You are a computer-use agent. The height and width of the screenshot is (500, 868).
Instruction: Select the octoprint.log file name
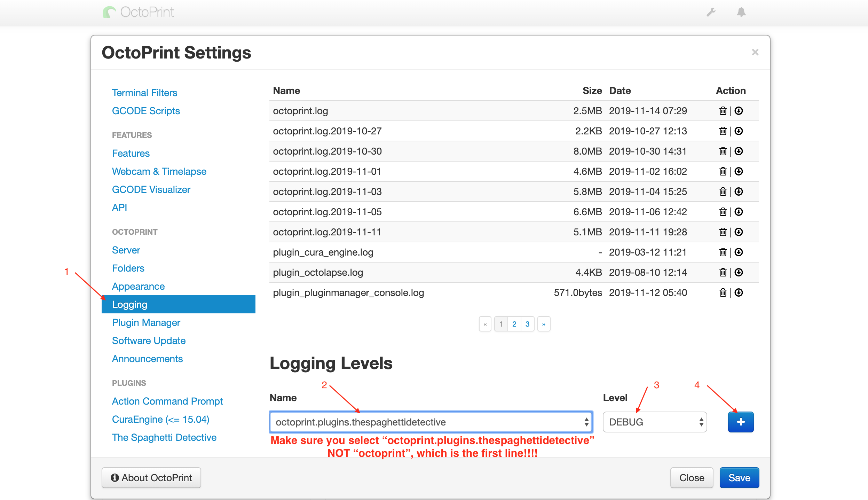(x=300, y=111)
